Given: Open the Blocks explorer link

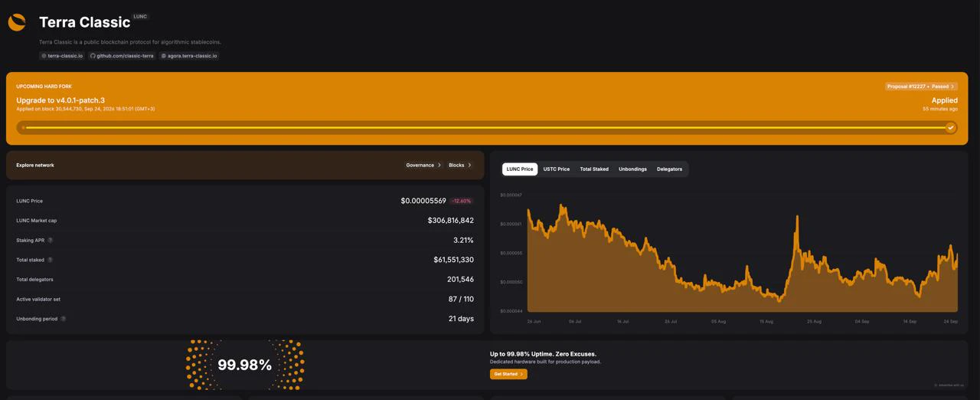Looking at the screenshot, I should pyautogui.click(x=459, y=166).
